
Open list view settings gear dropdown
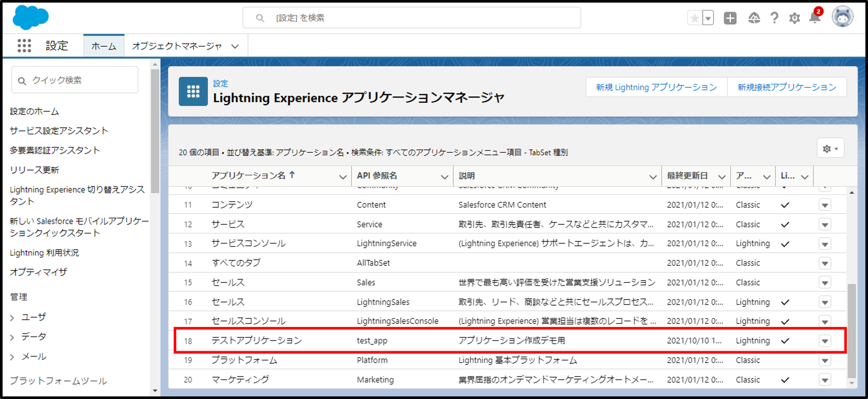pos(830,148)
